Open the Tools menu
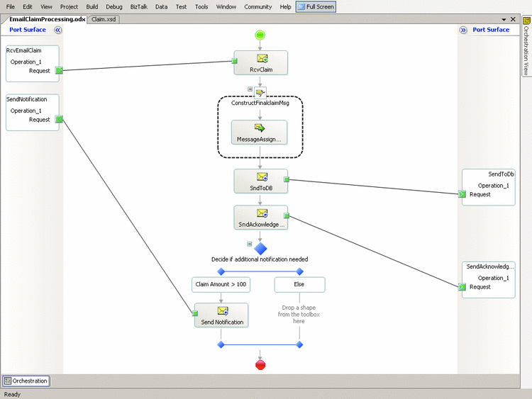Image resolution: width=532 pixels, height=399 pixels. [x=201, y=7]
